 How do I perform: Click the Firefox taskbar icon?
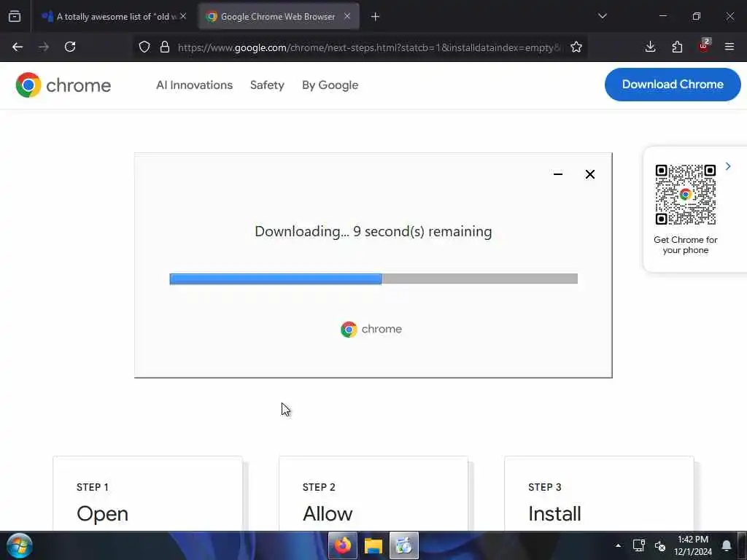coord(343,545)
